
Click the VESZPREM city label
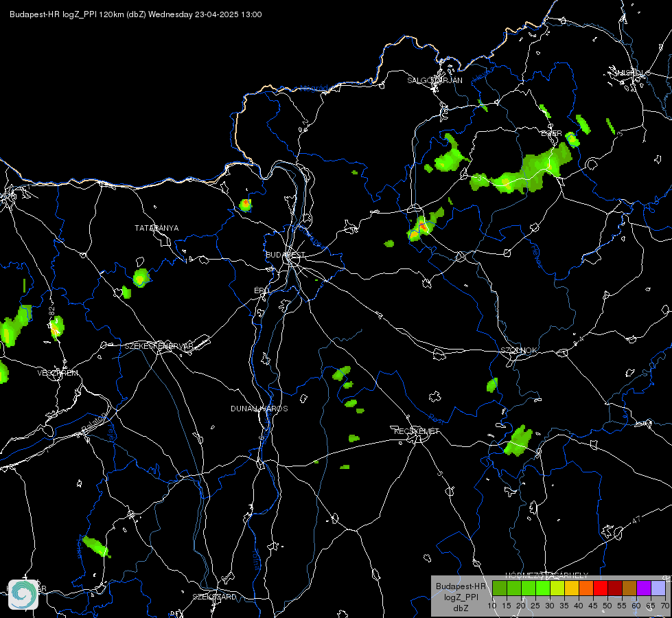click(x=58, y=373)
